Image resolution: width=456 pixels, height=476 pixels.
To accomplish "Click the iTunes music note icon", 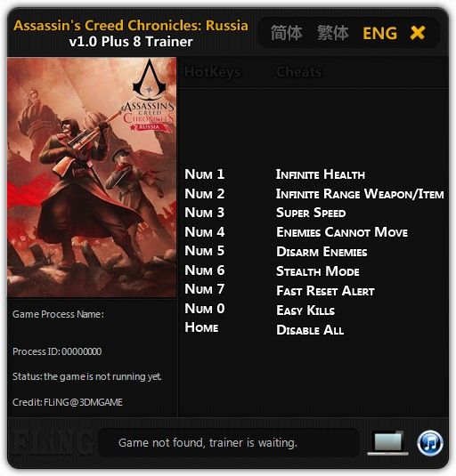I will point(430,443).
